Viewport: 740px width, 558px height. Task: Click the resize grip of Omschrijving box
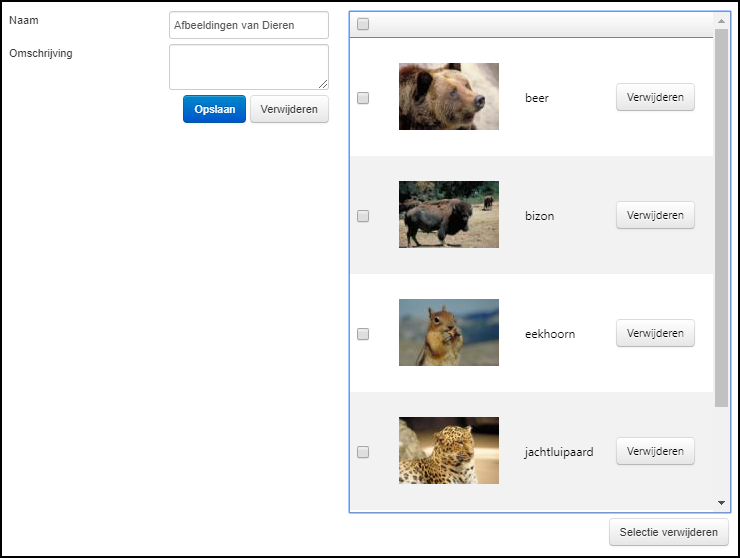[323, 84]
